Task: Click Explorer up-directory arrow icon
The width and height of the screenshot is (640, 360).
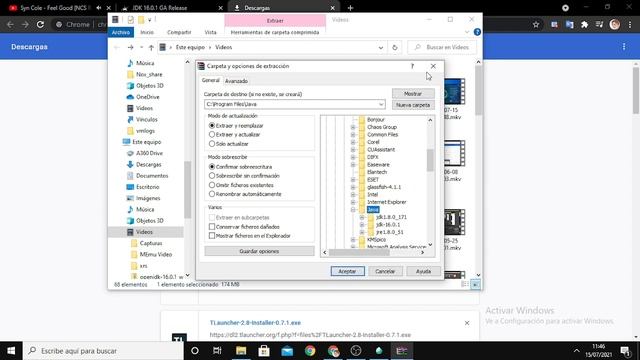Action: tap(151, 47)
